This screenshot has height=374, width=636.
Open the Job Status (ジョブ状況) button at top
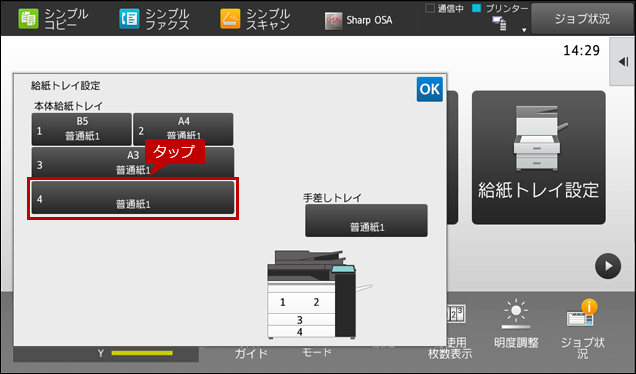[582, 19]
